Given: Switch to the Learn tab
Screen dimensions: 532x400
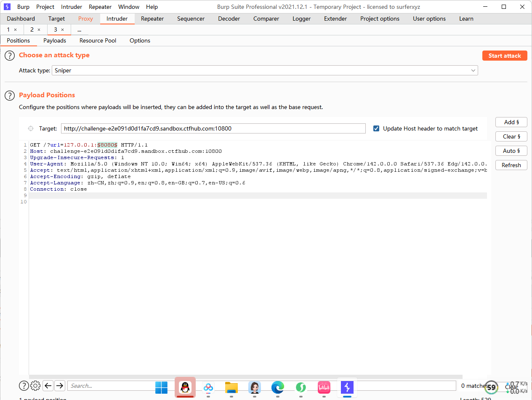Looking at the screenshot, I should click(466, 19).
